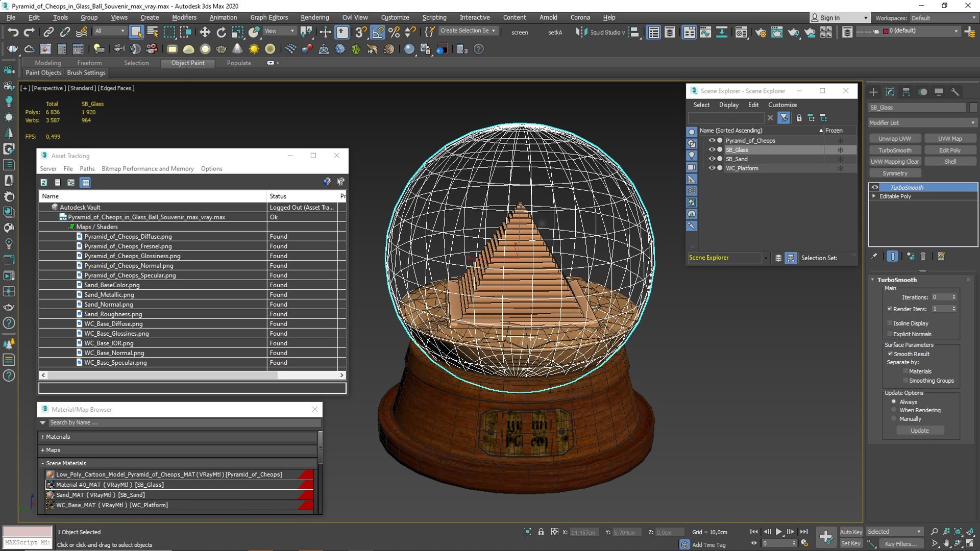This screenshot has width=980, height=551.
Task: Open the Modifiers menu
Action: 184,17
